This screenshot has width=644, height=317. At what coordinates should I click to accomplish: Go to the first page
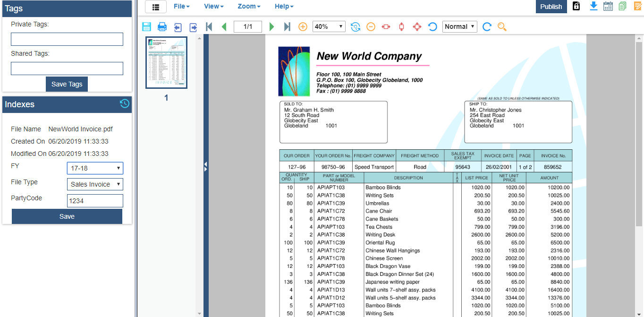(x=209, y=27)
